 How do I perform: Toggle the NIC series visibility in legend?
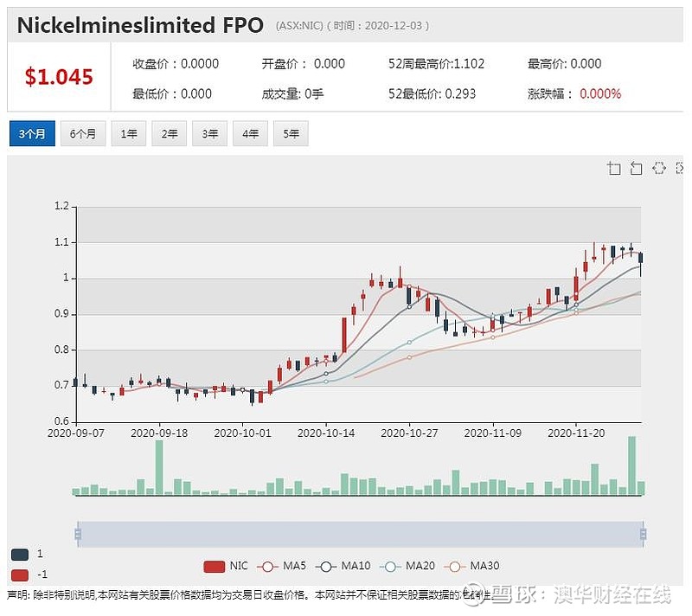pos(214,565)
